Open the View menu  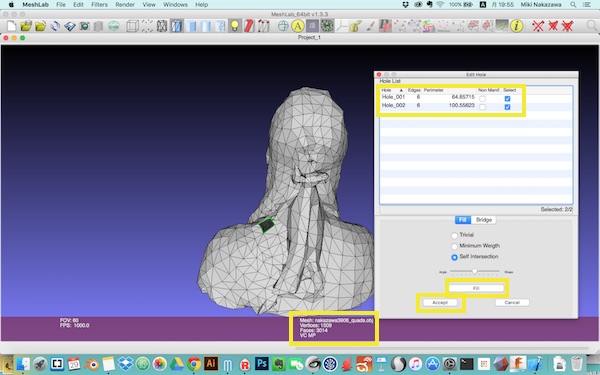(x=149, y=5)
